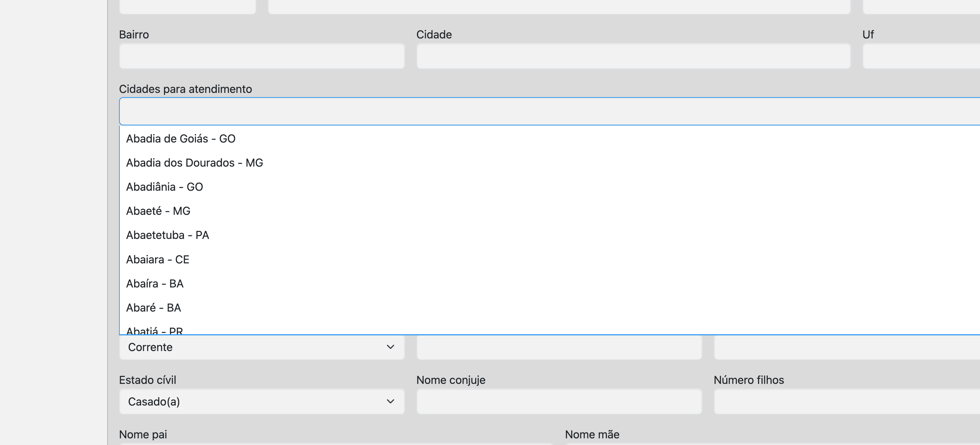
Task: Focus the Cidades para atendimento search field
Action: click(550, 111)
